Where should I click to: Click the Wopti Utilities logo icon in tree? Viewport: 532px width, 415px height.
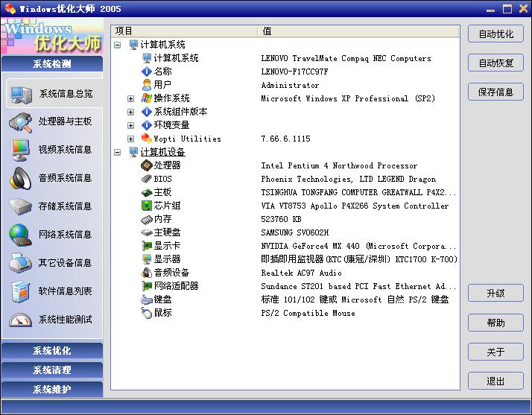click(x=147, y=138)
